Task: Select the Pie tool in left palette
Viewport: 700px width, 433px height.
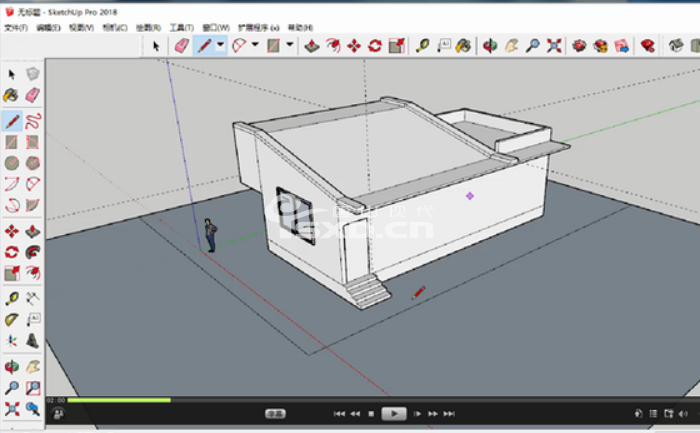Action: pyautogui.click(x=33, y=205)
